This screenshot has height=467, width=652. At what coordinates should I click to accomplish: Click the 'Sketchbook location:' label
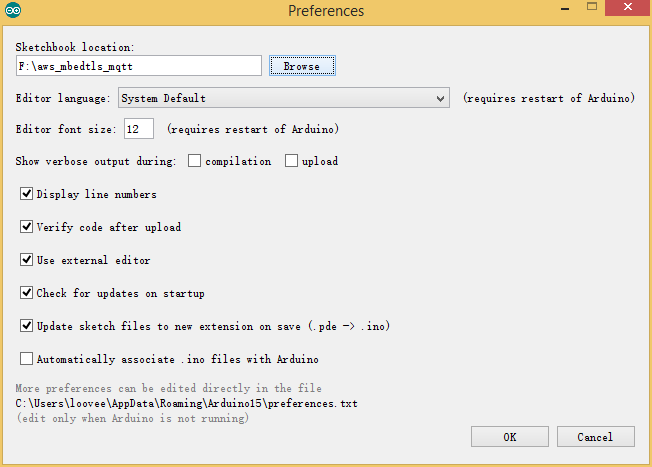(x=75, y=47)
